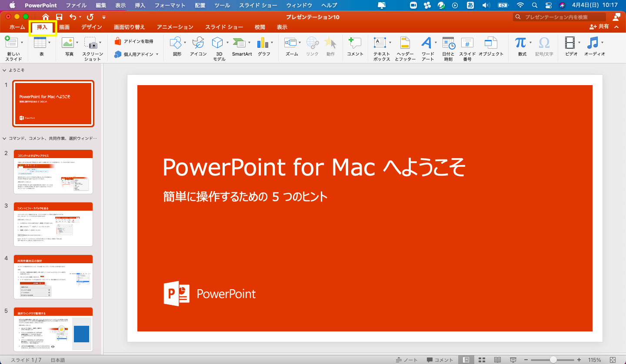Collapse the ようこそ section in slide panel
Screen dimensions: 626x364
(4, 70)
